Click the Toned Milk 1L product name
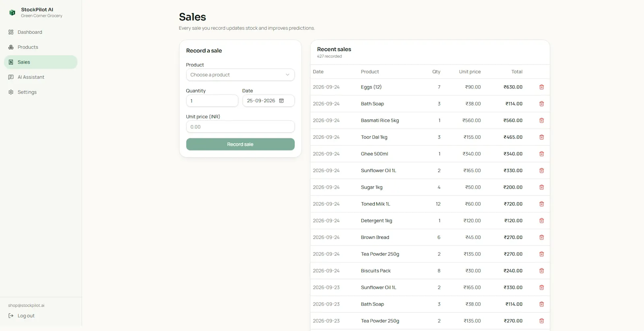The width and height of the screenshot is (644, 331). tap(376, 204)
